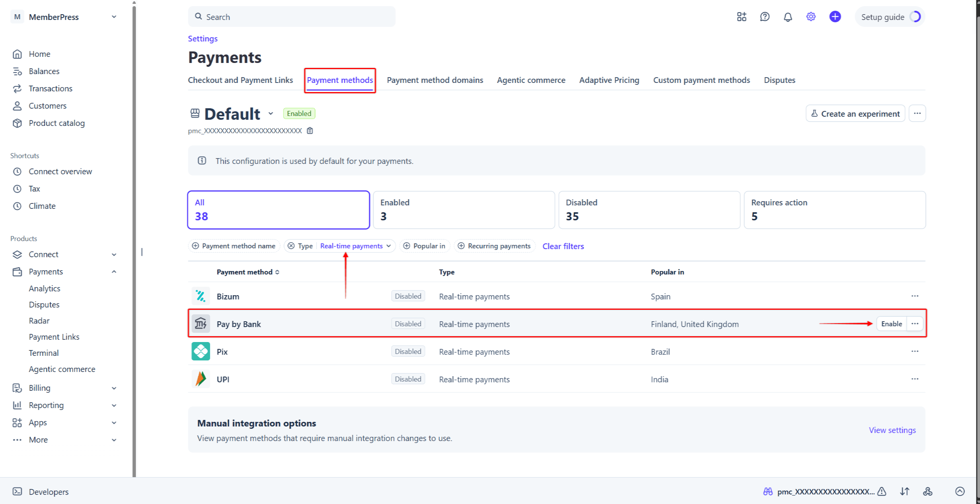The image size is (980, 504).
Task: Open the settings gear icon
Action: coord(811,17)
